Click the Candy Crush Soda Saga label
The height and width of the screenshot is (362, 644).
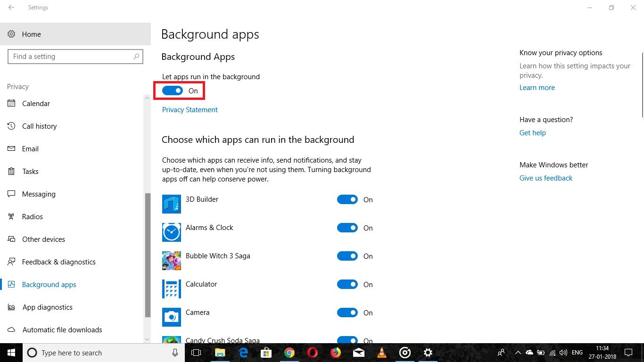[223, 340]
